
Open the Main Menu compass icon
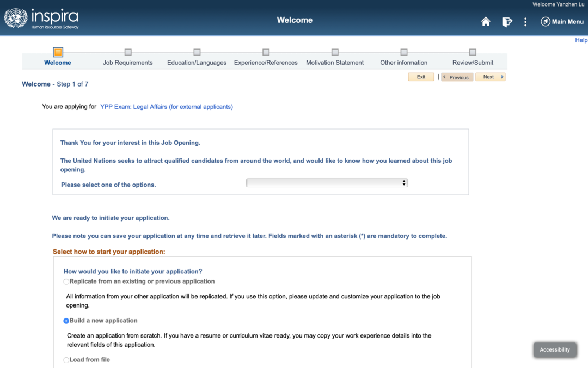(545, 22)
